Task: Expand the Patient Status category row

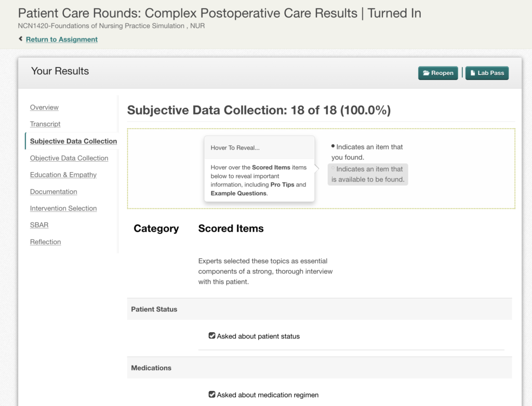Action: (320, 309)
